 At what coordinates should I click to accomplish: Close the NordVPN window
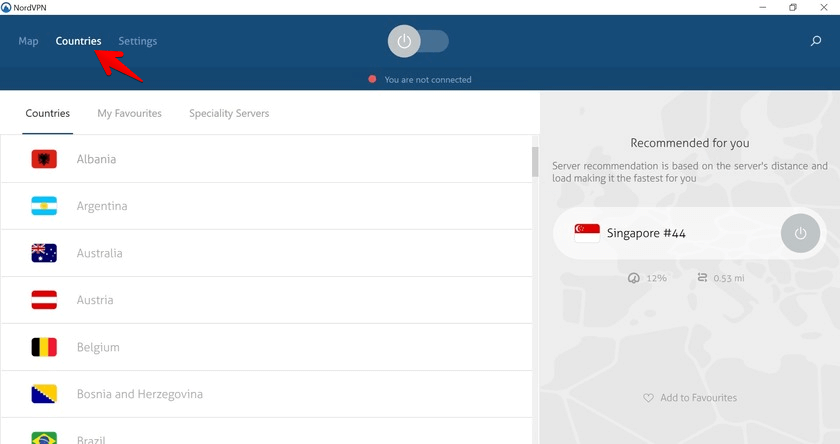click(824, 7)
